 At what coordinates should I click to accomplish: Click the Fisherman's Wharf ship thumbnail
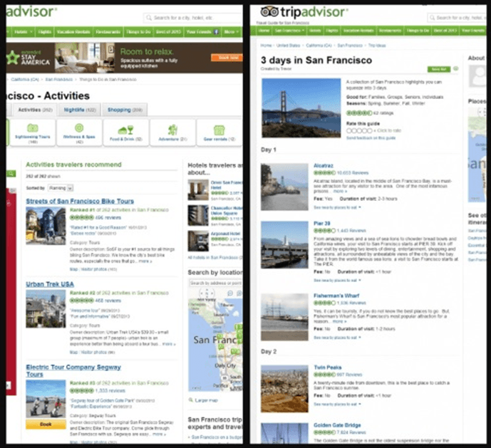click(284, 317)
